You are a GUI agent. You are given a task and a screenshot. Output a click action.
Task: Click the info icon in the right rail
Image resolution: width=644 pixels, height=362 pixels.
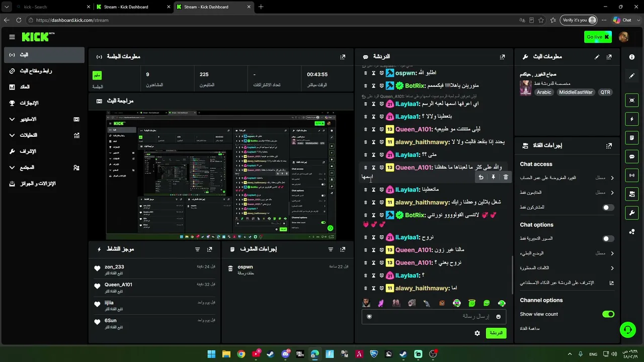[x=632, y=57]
